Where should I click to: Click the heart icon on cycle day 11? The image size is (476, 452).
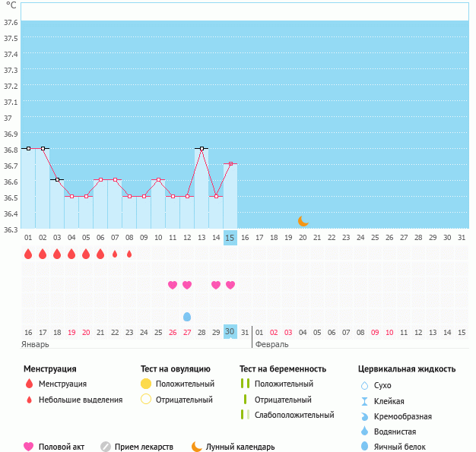(x=173, y=285)
